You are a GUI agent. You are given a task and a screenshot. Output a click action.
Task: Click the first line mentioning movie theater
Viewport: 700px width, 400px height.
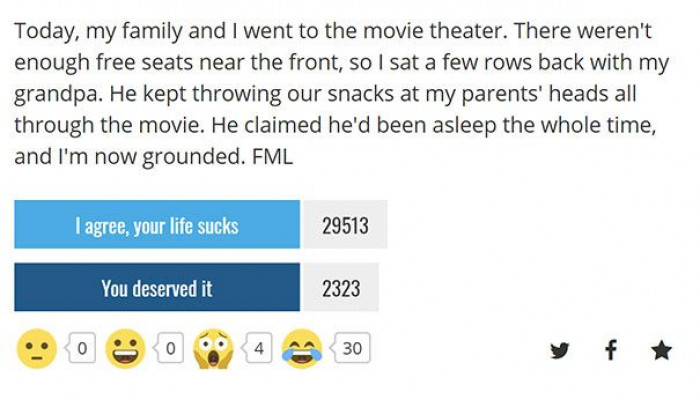333,31
